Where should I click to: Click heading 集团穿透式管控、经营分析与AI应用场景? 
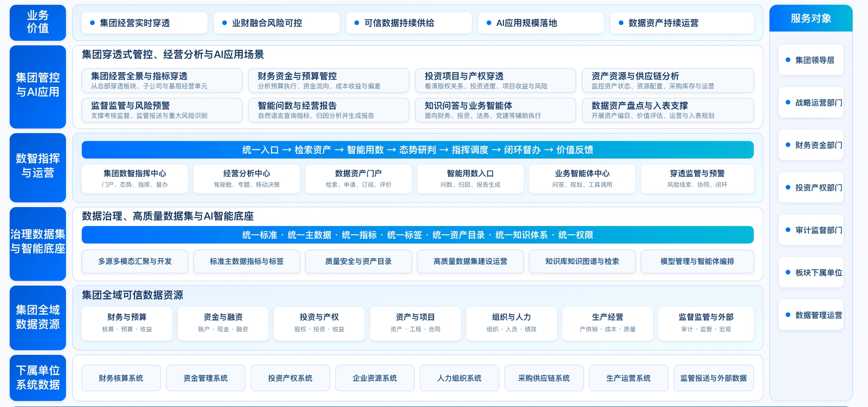coord(173,54)
